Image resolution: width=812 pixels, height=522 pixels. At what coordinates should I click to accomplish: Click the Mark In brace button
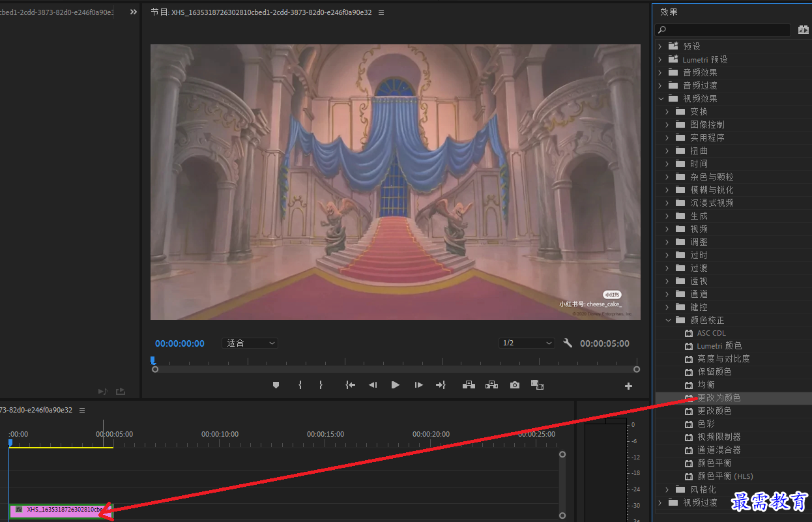coord(300,385)
